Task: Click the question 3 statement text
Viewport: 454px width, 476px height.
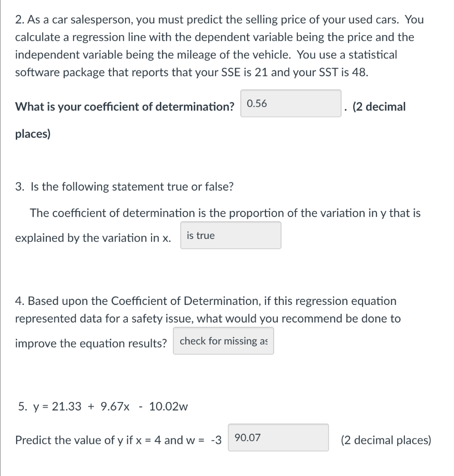Action: 225,213
